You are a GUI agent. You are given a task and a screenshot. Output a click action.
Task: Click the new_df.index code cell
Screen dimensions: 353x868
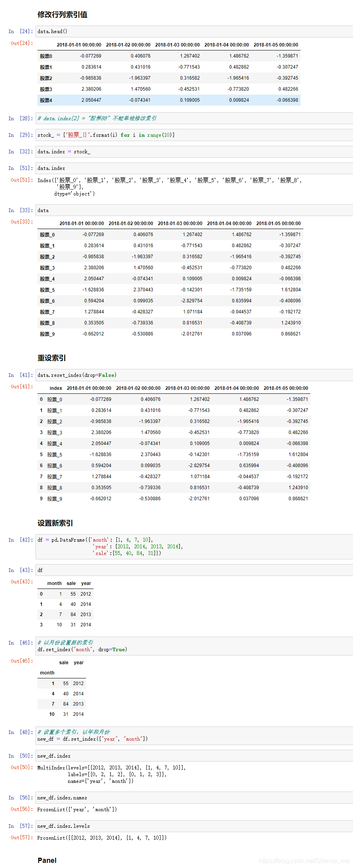194,756
